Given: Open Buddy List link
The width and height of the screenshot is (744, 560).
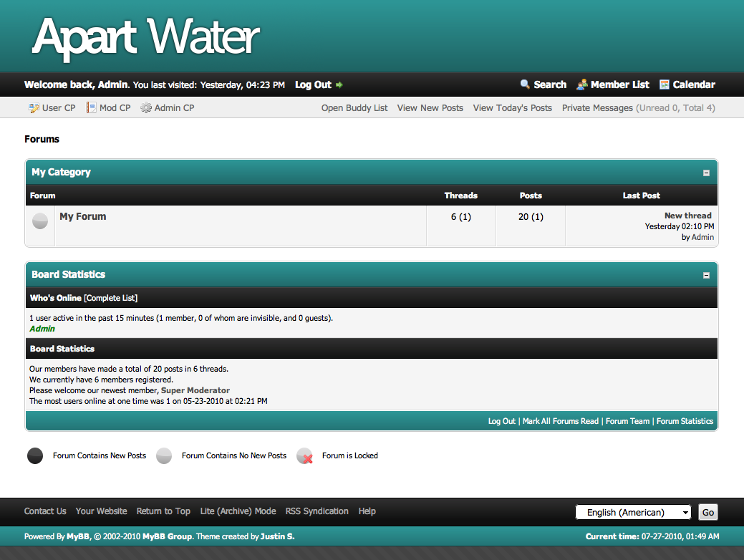Looking at the screenshot, I should pos(354,107).
